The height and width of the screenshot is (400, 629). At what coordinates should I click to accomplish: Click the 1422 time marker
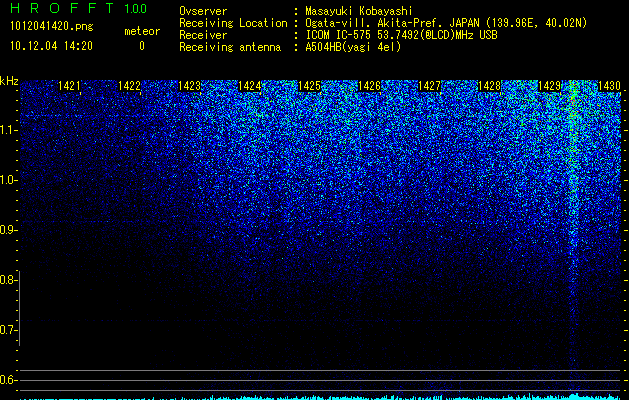pos(129,86)
